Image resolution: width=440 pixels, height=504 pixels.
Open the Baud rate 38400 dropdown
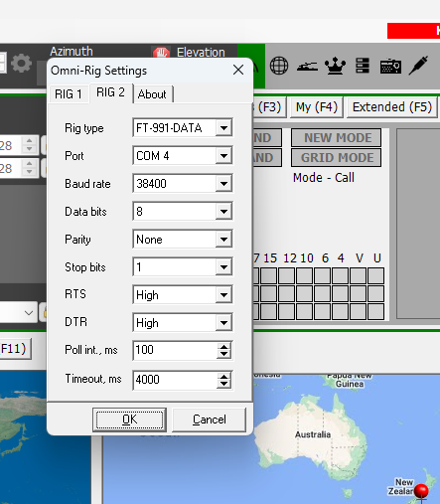pos(223,184)
